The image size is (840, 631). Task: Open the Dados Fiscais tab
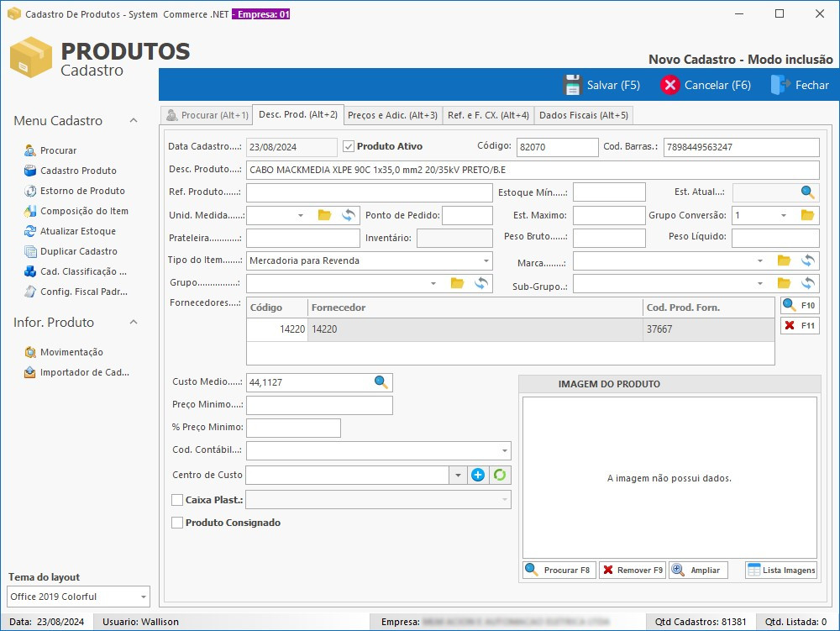[x=583, y=115]
